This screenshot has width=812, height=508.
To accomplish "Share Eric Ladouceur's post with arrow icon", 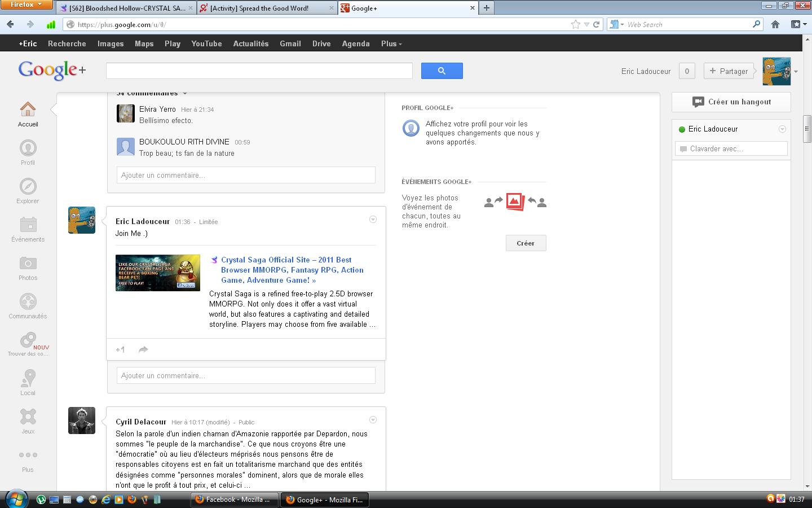I will coord(143,350).
